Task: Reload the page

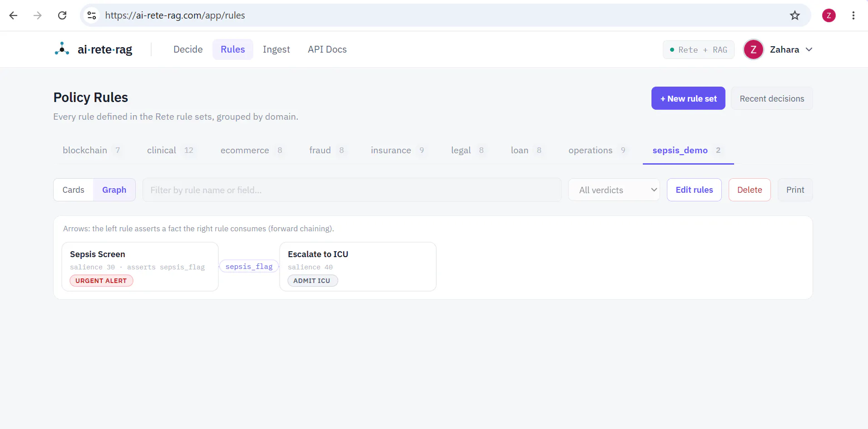Action: 62,15
